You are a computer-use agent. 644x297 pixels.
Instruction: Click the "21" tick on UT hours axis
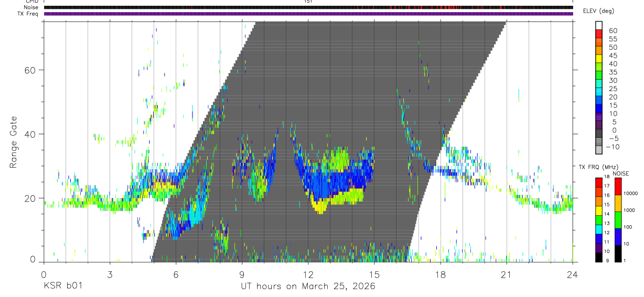point(507,274)
